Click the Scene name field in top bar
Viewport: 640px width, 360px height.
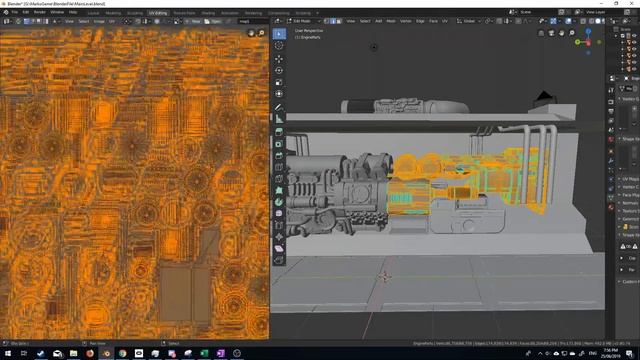point(537,12)
